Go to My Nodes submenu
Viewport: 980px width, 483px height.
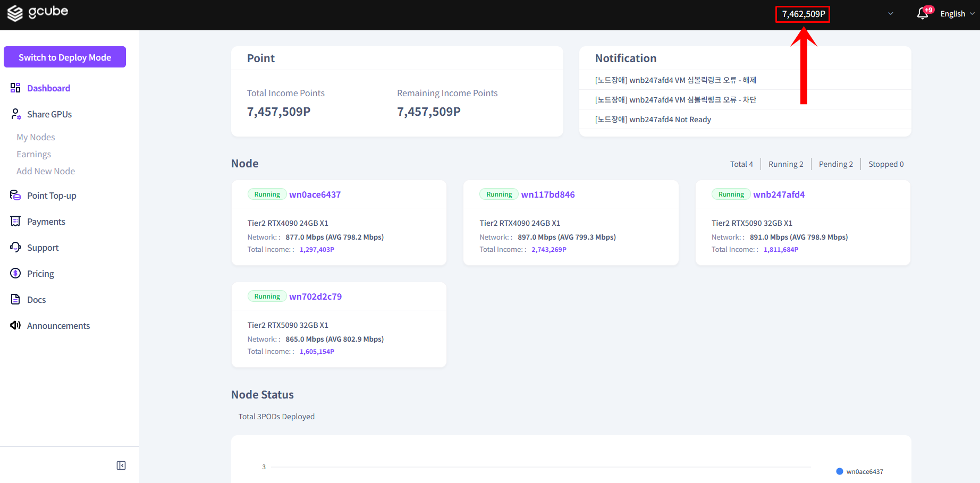pos(36,137)
